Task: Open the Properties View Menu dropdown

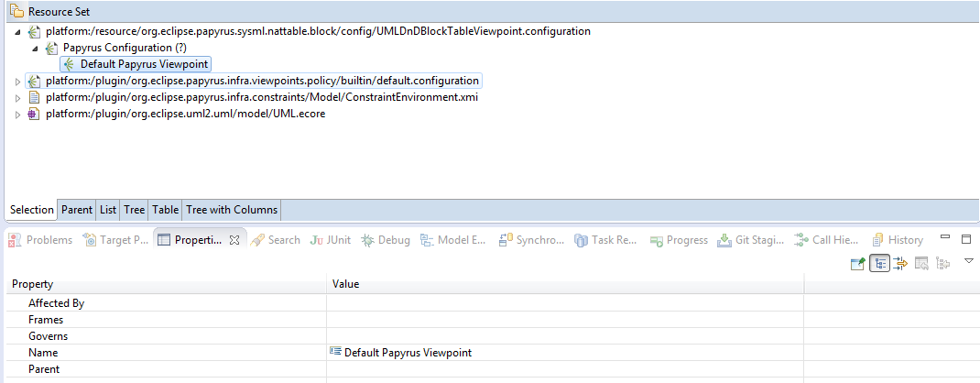Action: (969, 260)
